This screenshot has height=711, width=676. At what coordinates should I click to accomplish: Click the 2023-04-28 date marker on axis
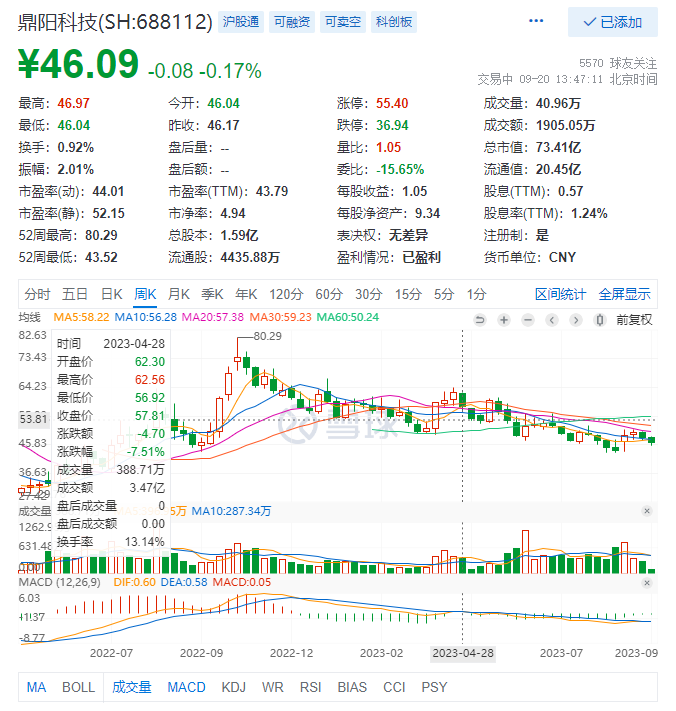462,653
